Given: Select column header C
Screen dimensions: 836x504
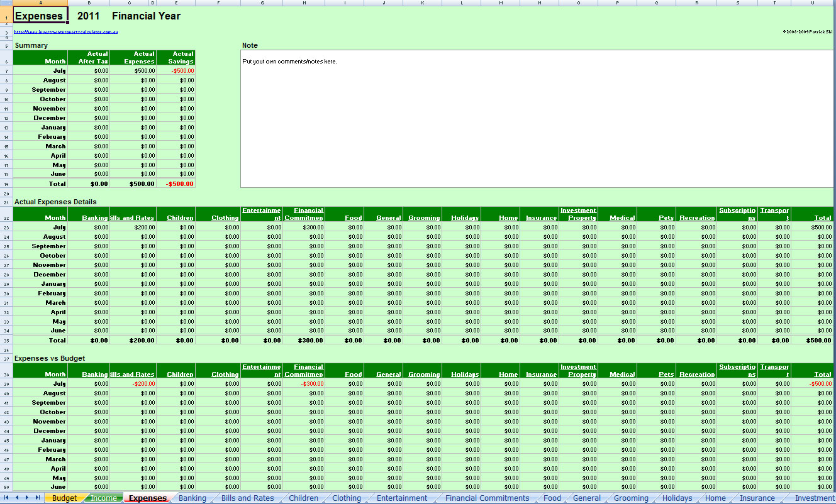Looking at the screenshot, I should tap(130, 3).
